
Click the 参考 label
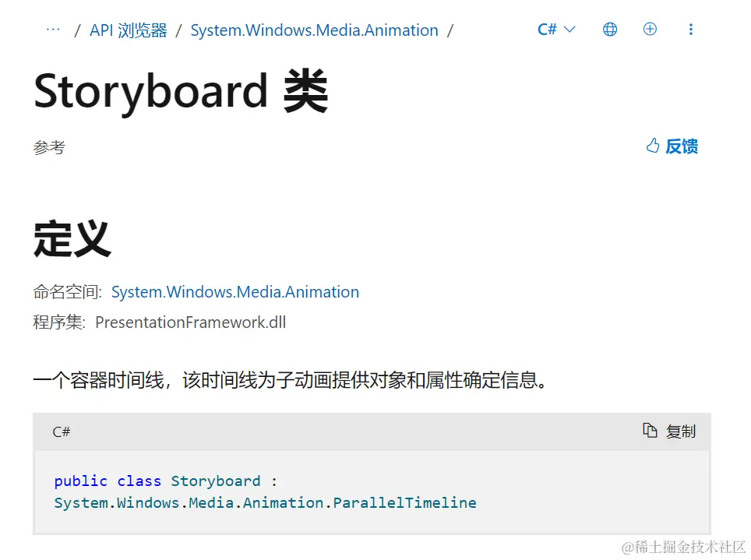tap(49, 147)
